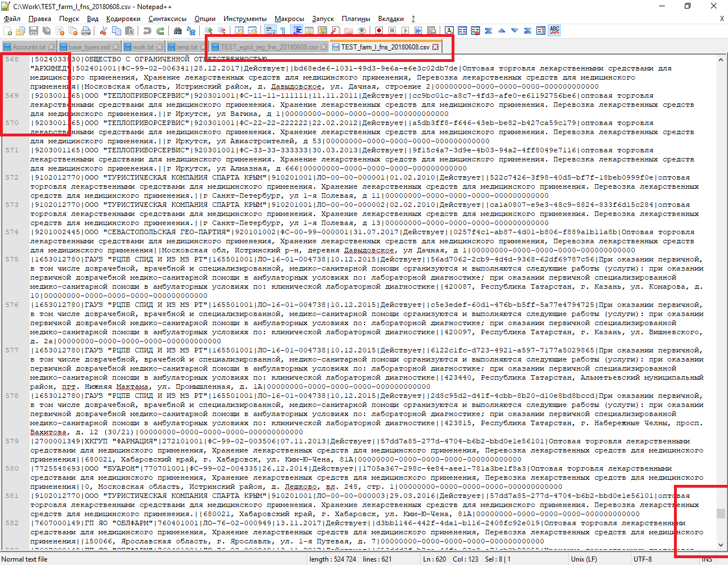Click the UTF-8 encoding status field

643,559
